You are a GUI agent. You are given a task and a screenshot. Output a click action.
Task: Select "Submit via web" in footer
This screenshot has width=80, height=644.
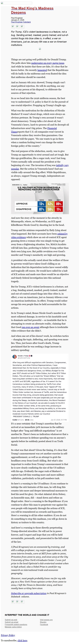coord(11,620)
